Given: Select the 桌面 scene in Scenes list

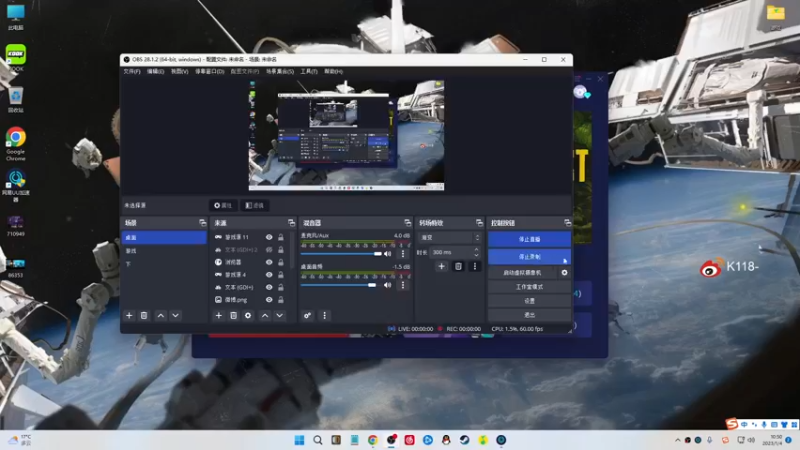Looking at the screenshot, I should [x=164, y=237].
